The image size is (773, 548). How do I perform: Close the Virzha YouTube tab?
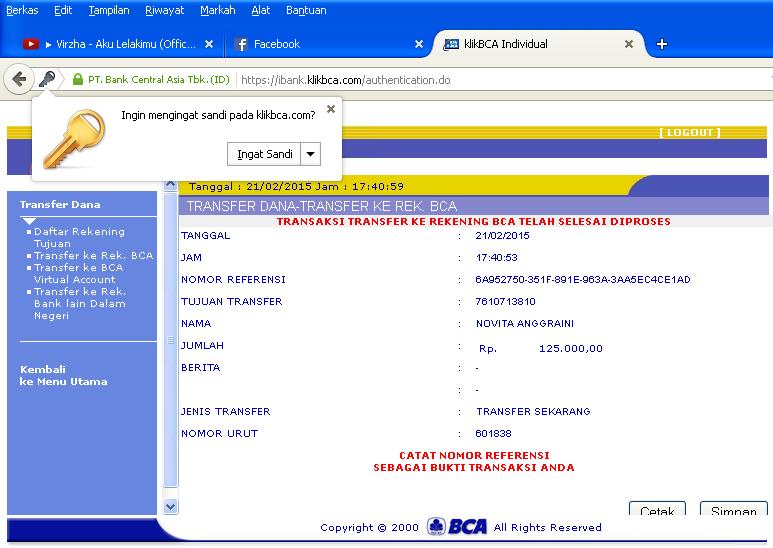pos(209,44)
